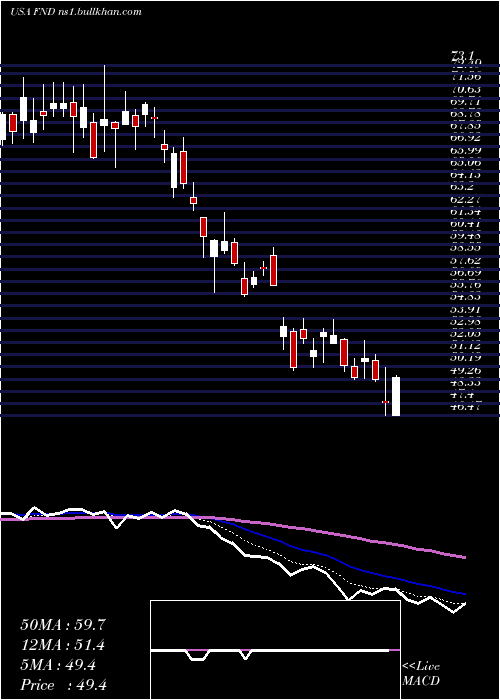Select the '50MA : 59.7' readout
Viewport: 500px width, 700px height.
[x=63, y=625]
